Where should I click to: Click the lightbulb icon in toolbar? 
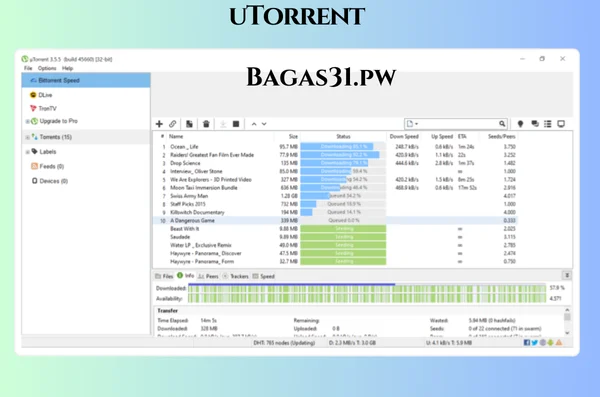click(520, 124)
